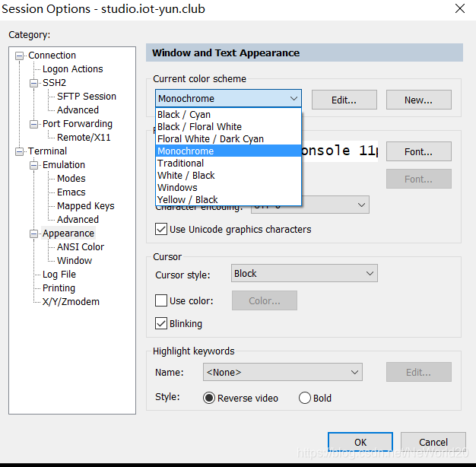Select the Emulation category
Screen dimensions: 476x467
pos(64,164)
